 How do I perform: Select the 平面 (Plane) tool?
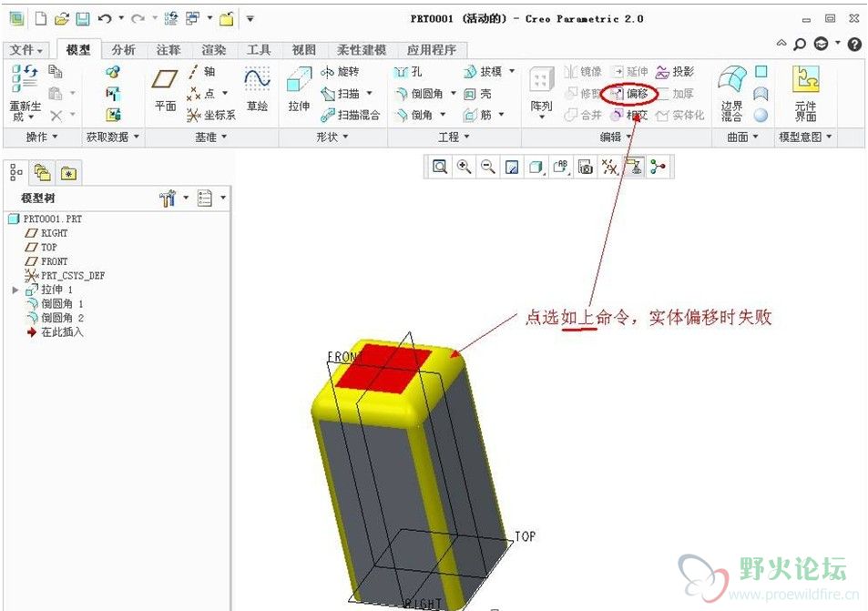165,88
